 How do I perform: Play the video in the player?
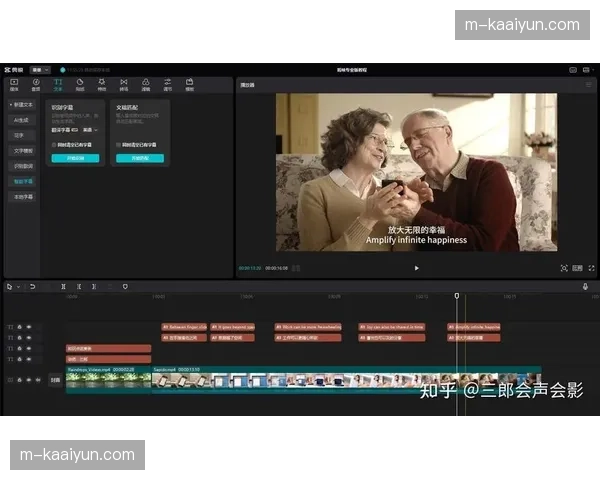click(x=416, y=268)
